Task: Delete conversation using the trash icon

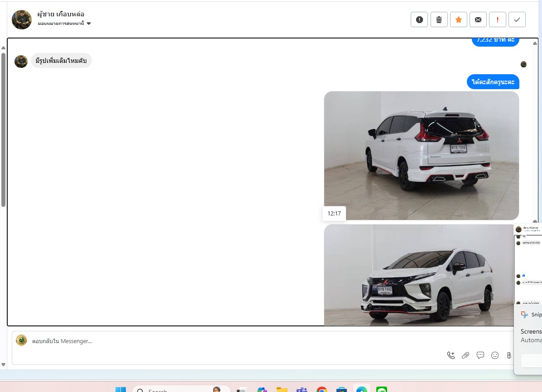Action: pos(439,19)
